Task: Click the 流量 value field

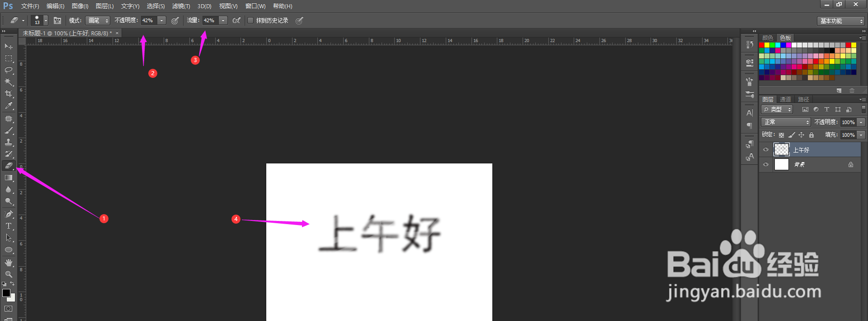Action: click(210, 20)
